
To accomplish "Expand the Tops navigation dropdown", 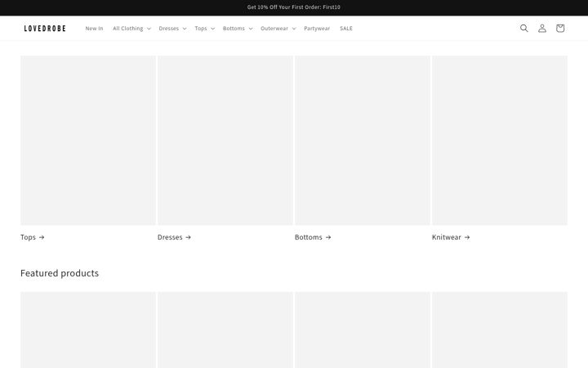I will (205, 28).
